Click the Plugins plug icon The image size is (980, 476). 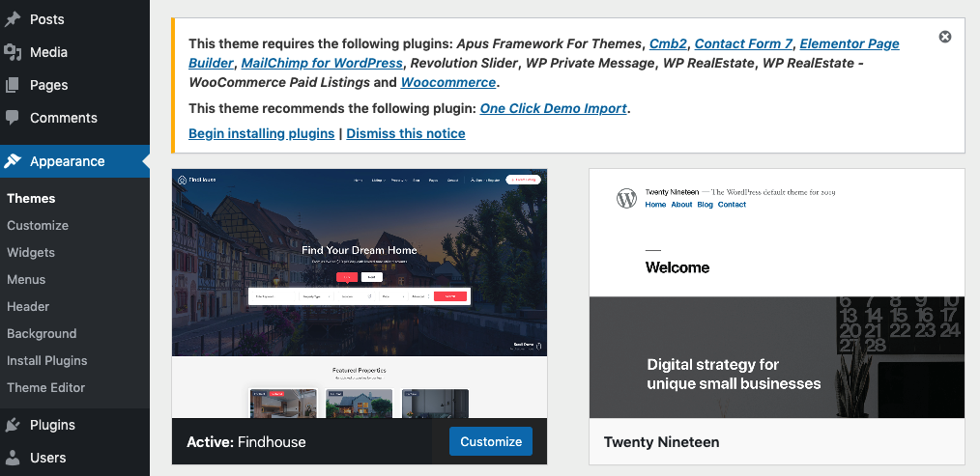click(x=13, y=425)
